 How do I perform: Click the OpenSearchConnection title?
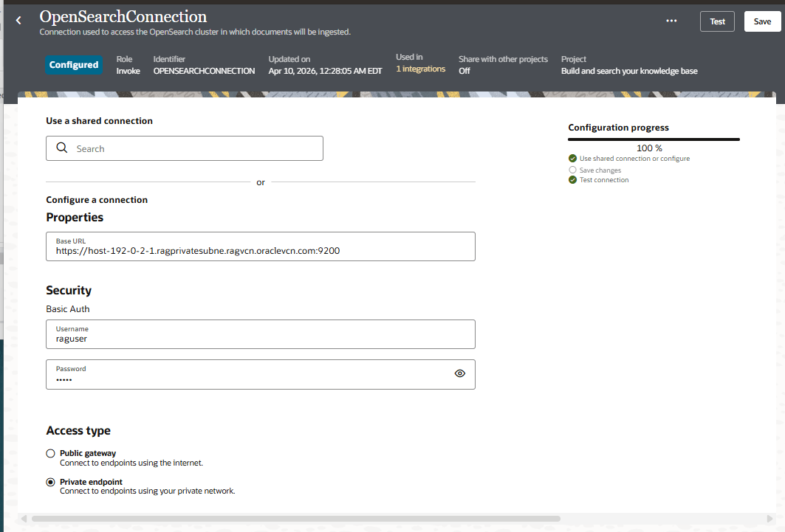(x=123, y=16)
